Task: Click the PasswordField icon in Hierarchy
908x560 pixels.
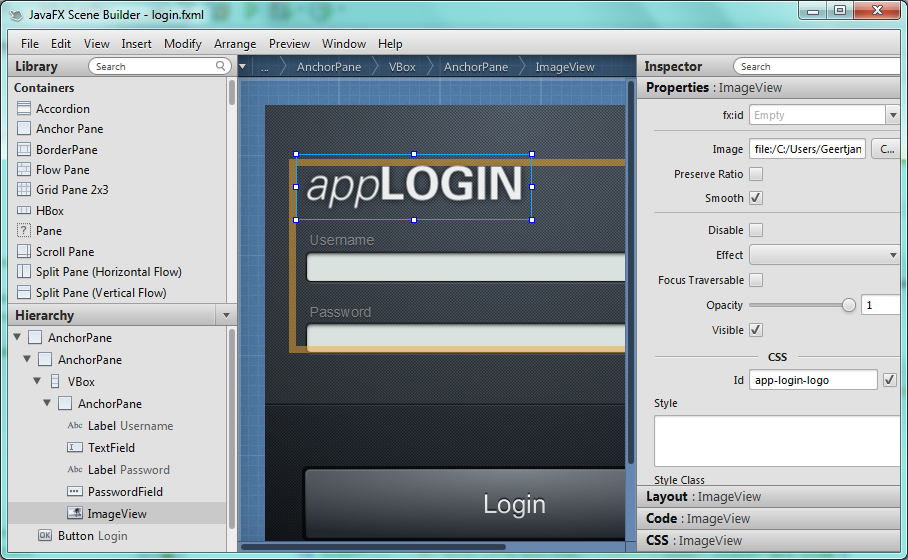Action: 75,492
